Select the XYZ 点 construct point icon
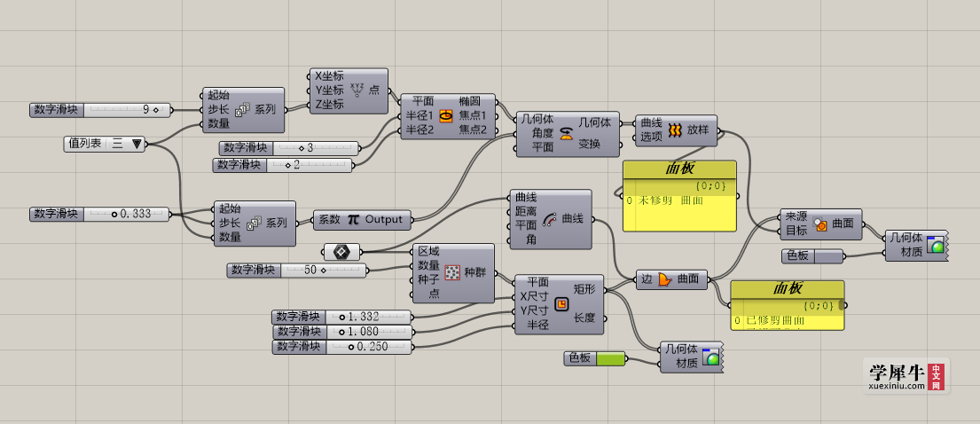This screenshot has height=424, width=980. (357, 90)
